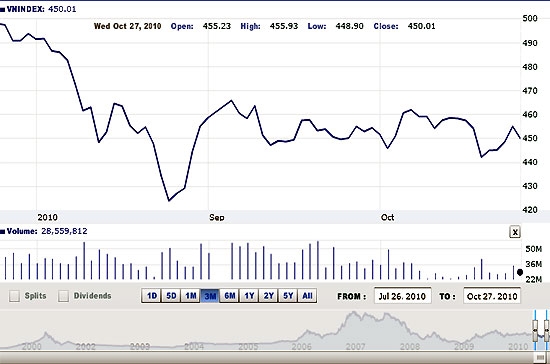This screenshot has width=550, height=364.
Task: Click the TO date field
Action: pyautogui.click(x=492, y=296)
